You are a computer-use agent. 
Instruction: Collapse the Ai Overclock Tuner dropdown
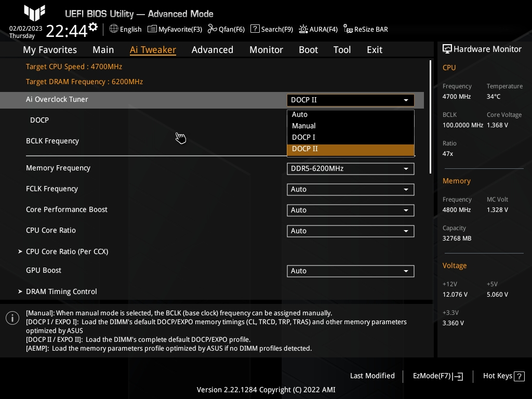[x=351, y=100]
